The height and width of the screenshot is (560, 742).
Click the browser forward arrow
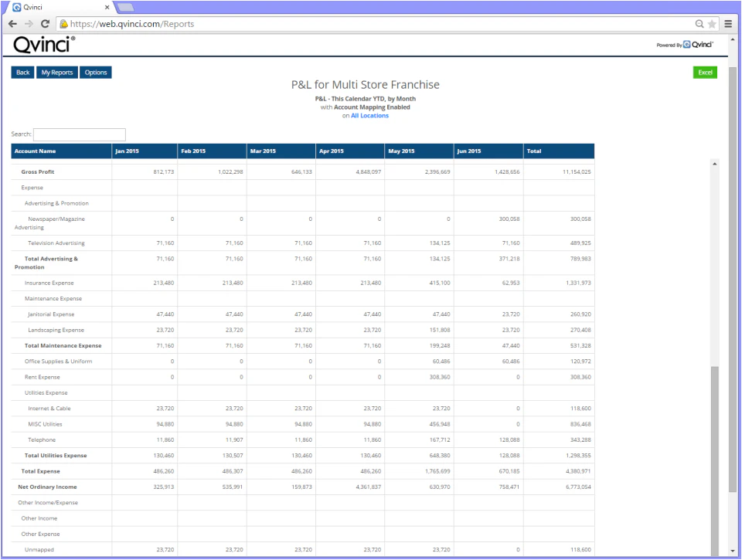click(x=29, y=24)
